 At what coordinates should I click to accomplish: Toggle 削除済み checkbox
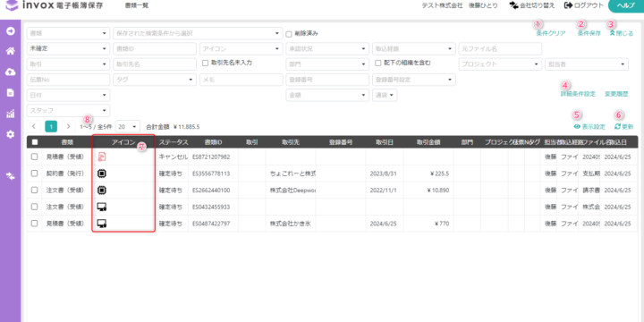[289, 34]
